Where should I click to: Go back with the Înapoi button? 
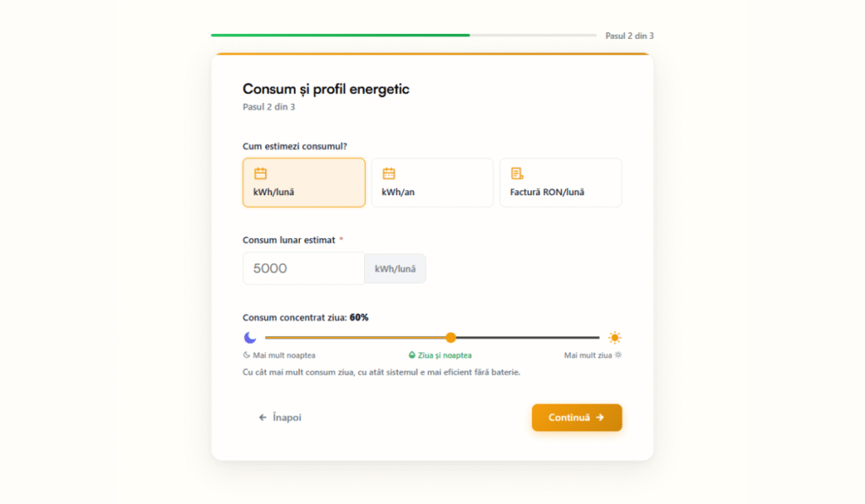pyautogui.click(x=280, y=418)
